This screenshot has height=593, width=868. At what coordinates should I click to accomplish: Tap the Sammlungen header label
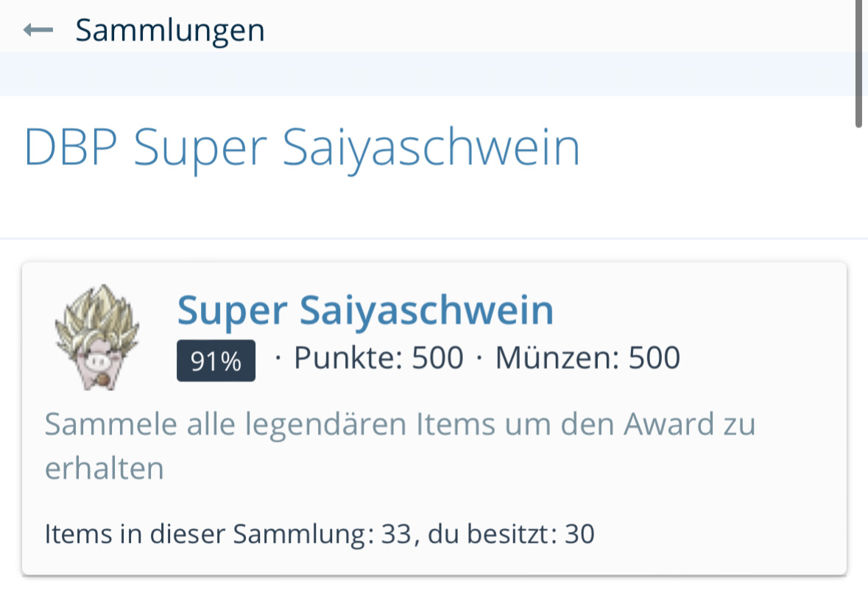click(x=170, y=30)
